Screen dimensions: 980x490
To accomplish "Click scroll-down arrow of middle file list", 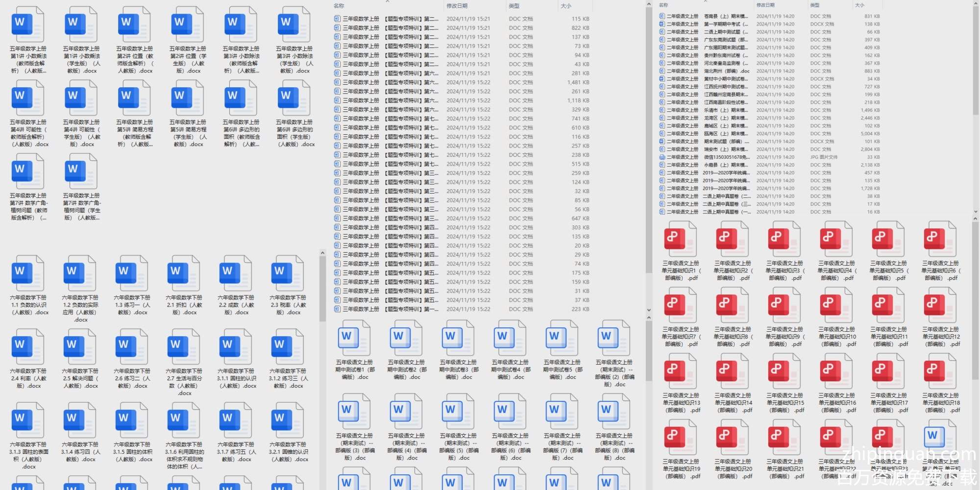I will [x=649, y=310].
